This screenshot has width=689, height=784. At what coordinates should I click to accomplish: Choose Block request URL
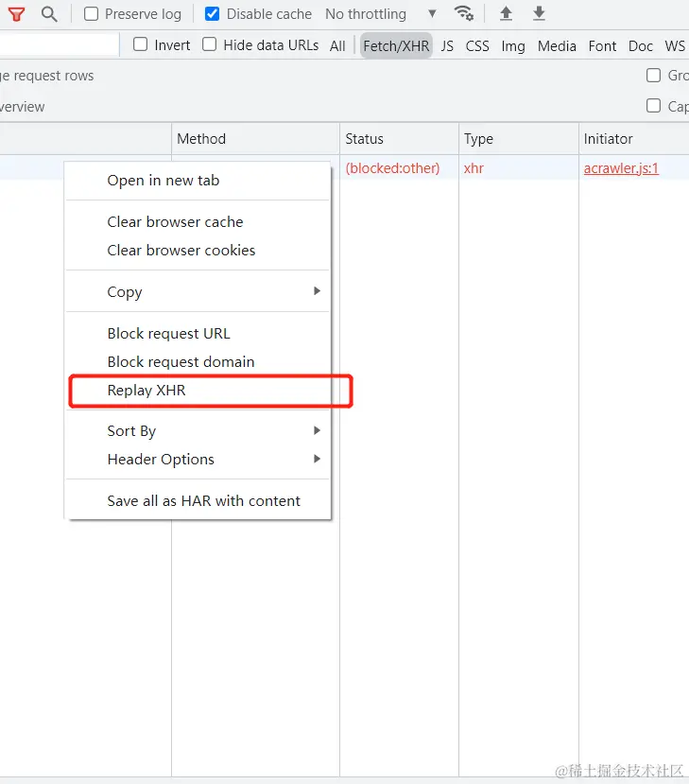click(198, 333)
